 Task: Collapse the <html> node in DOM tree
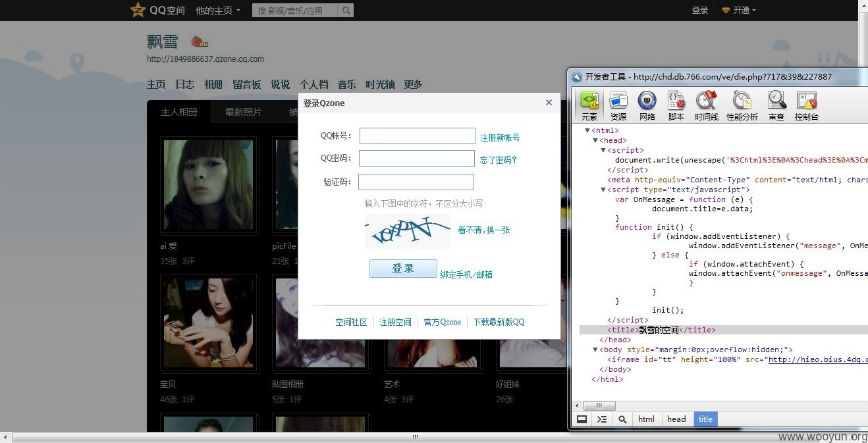(x=587, y=130)
